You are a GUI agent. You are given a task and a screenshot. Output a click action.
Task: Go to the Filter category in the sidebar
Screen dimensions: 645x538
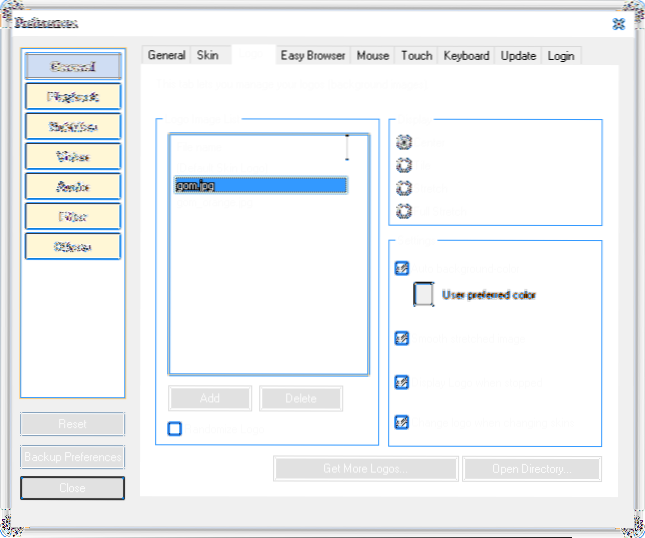tap(72, 216)
